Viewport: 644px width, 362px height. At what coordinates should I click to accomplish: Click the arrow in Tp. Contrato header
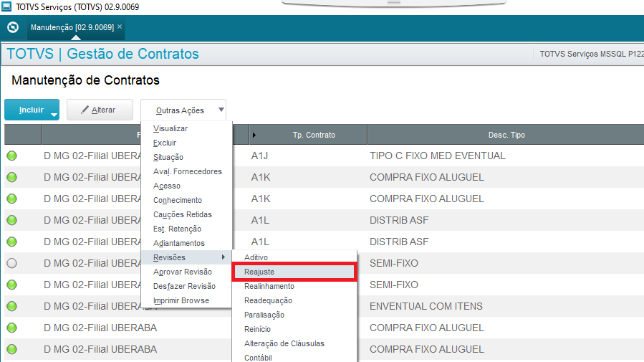coord(254,135)
